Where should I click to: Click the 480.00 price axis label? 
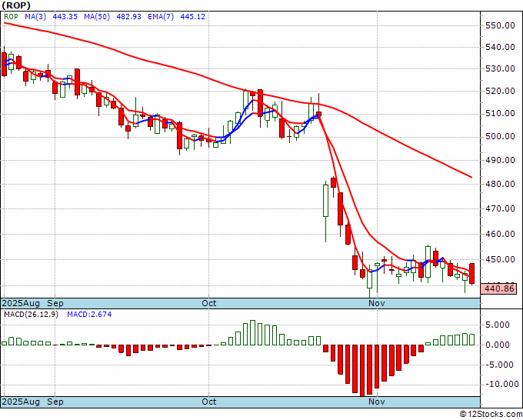click(x=500, y=184)
